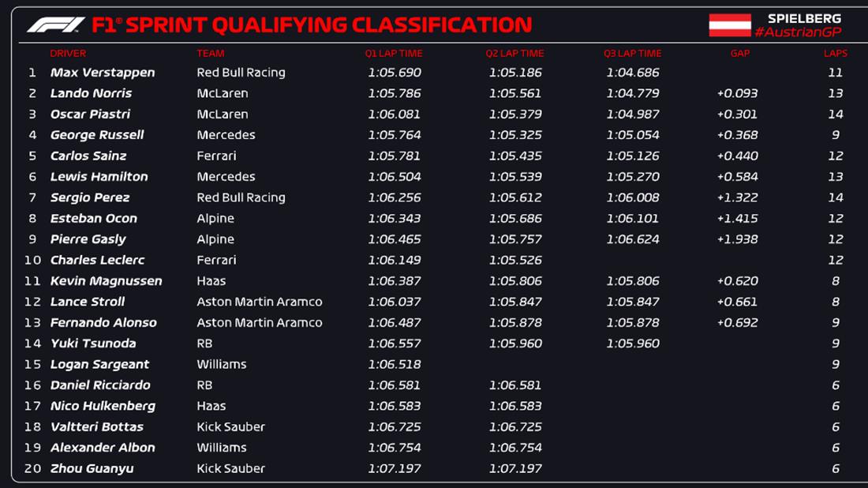Click the #AustrianGP hashtag
Screen dimensions: 868x488
[x=797, y=32]
